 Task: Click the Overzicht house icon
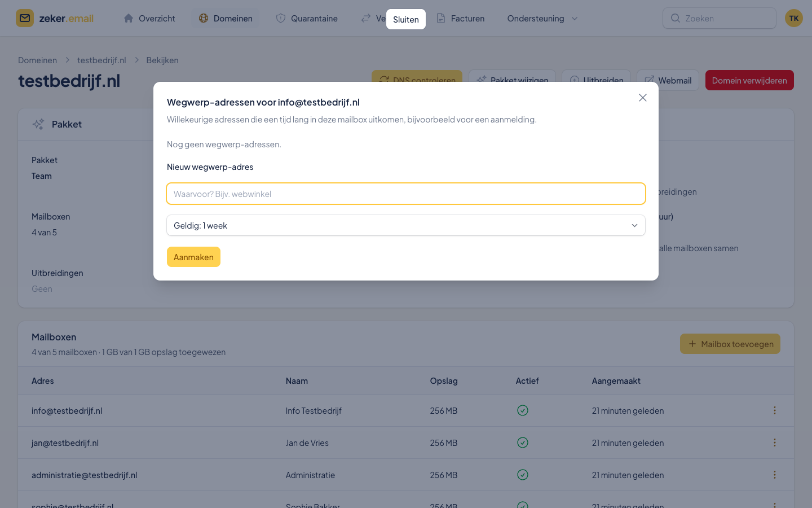[x=129, y=18]
